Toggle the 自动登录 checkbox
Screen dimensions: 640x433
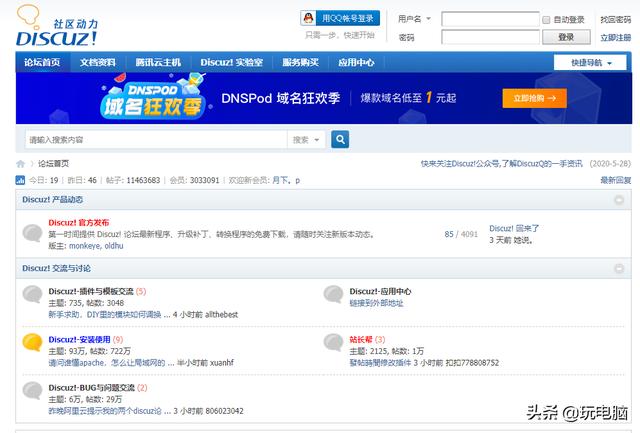(546, 20)
